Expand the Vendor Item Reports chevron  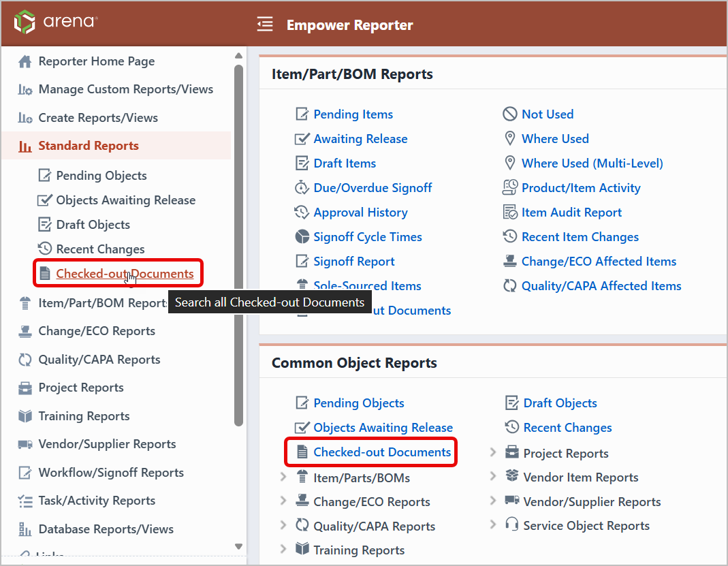point(493,476)
